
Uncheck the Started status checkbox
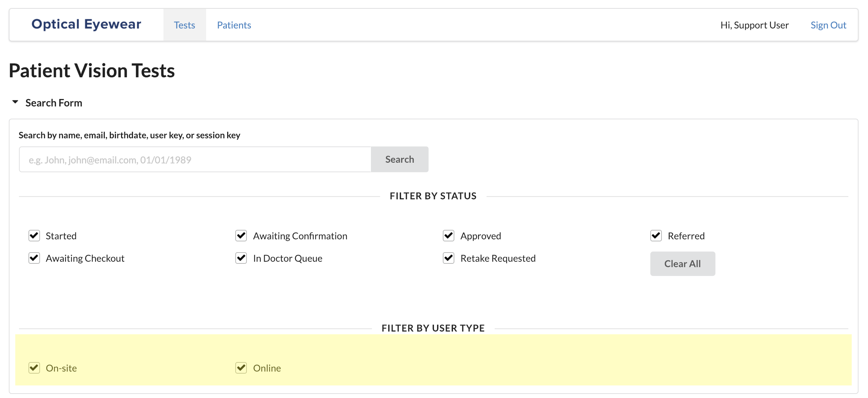34,236
